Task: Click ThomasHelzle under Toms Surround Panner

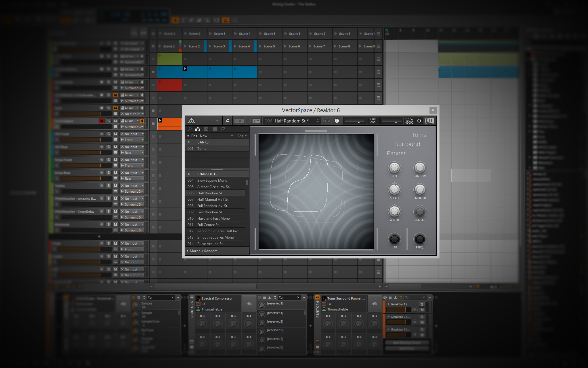Action: [337, 309]
